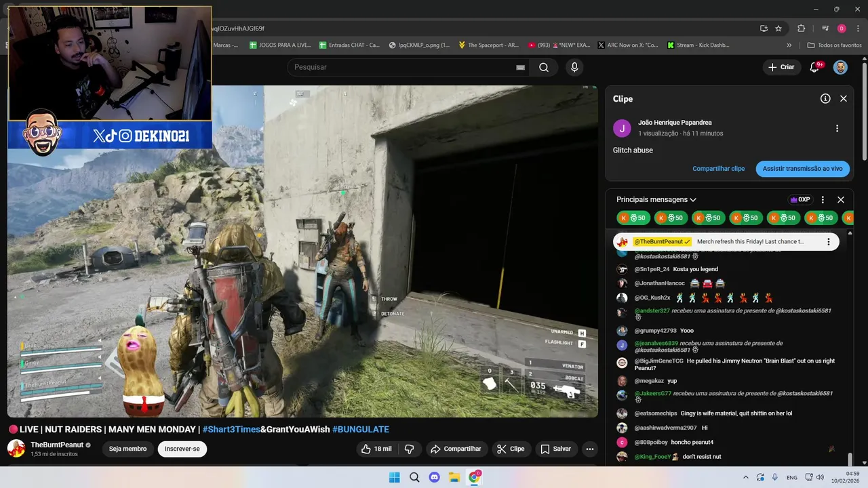The image size is (868, 488).
Task: Open more video actions ellipsis
Action: [x=589, y=449]
